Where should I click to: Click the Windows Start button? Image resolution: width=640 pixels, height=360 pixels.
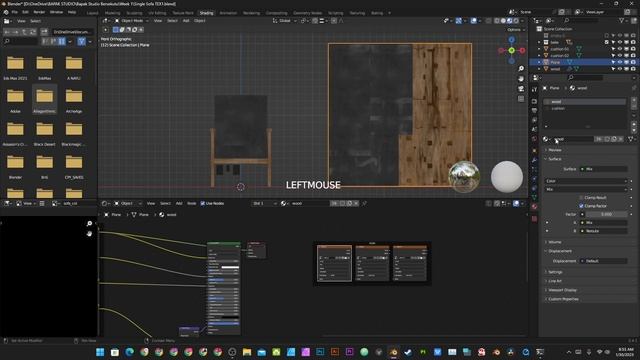click(x=100, y=352)
